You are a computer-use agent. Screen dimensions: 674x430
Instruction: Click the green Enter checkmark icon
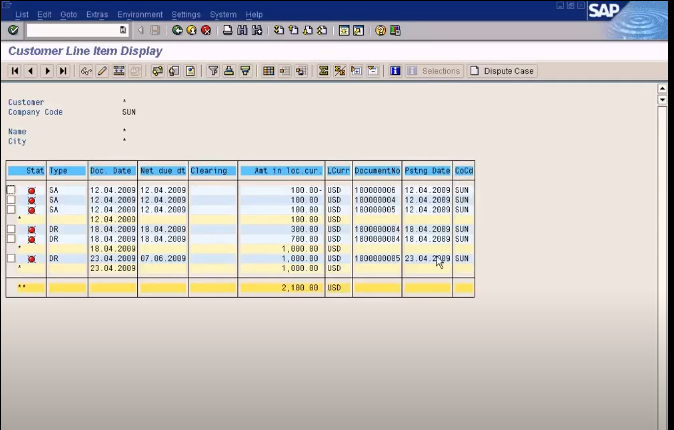(13, 30)
